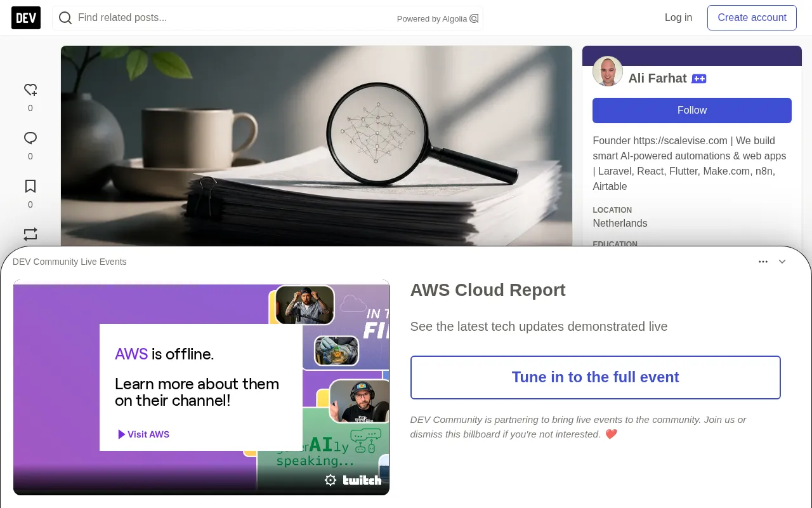Viewport: 812px width, 508px height.
Task: Jump to comments via speech bubble icon
Action: [30, 138]
